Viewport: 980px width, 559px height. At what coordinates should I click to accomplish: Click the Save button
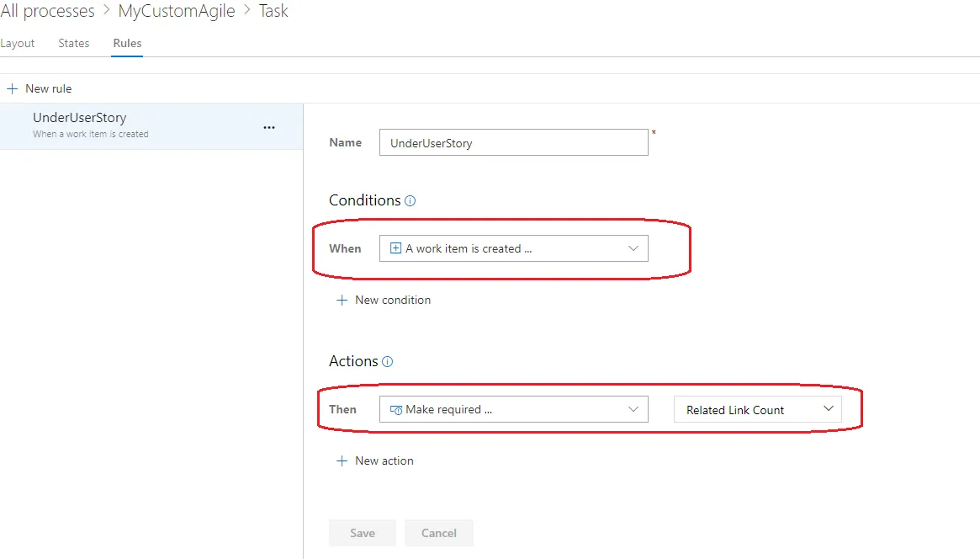(x=363, y=533)
